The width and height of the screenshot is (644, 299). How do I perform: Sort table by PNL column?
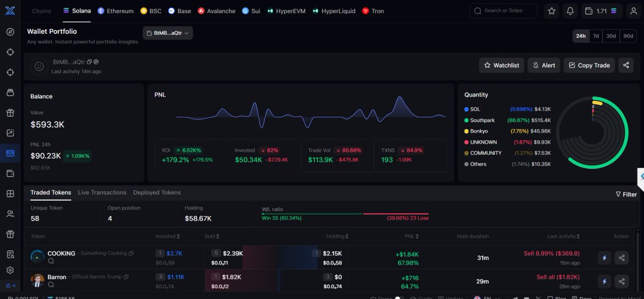(412, 236)
